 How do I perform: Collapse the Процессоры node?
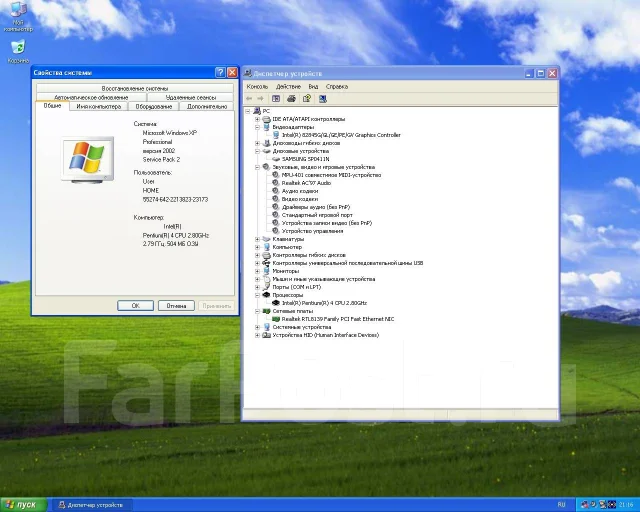pyautogui.click(x=258, y=295)
